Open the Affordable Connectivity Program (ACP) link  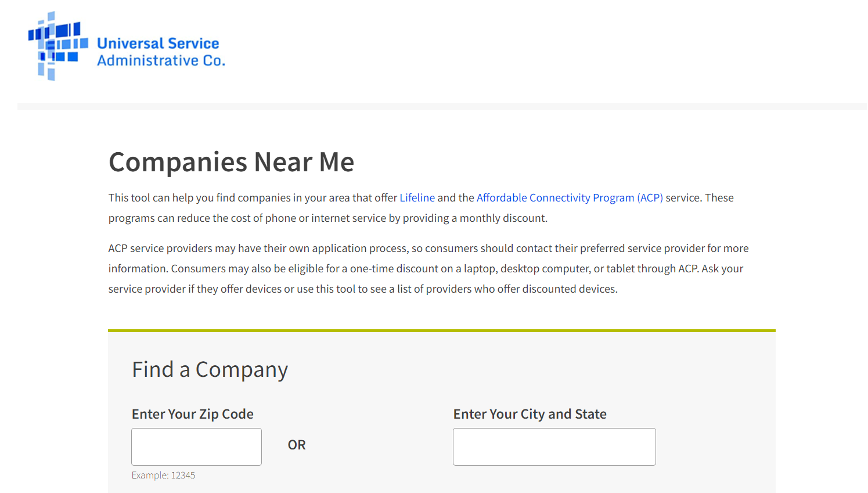tap(570, 198)
